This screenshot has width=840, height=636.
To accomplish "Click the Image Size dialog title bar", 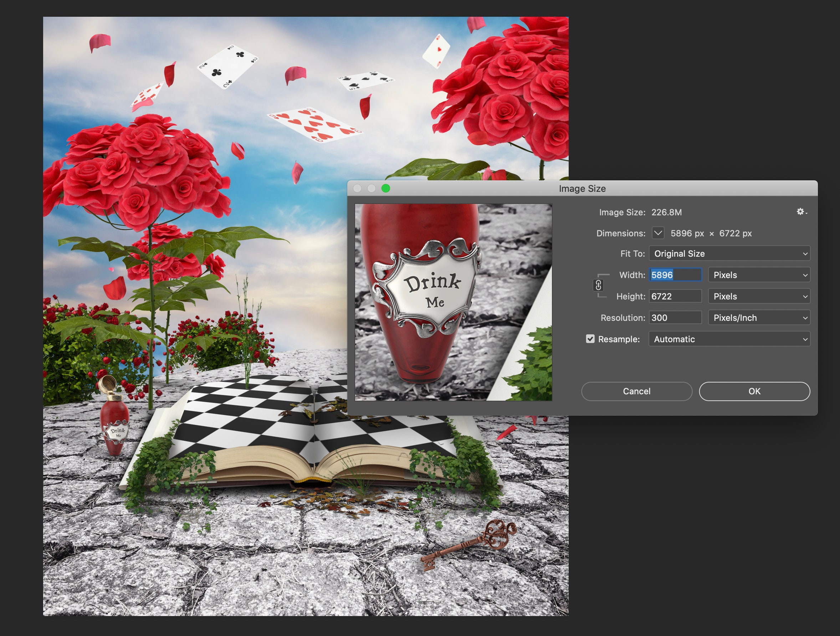I will (582, 188).
